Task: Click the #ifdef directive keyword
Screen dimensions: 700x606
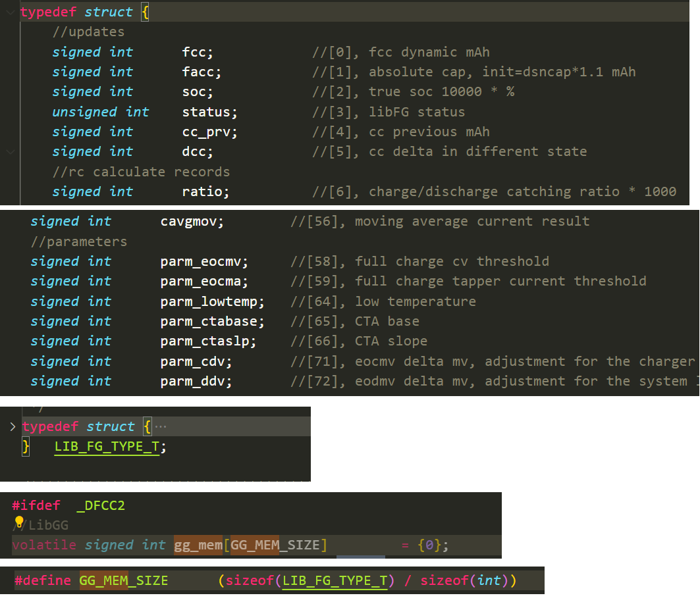Action: [x=36, y=505]
